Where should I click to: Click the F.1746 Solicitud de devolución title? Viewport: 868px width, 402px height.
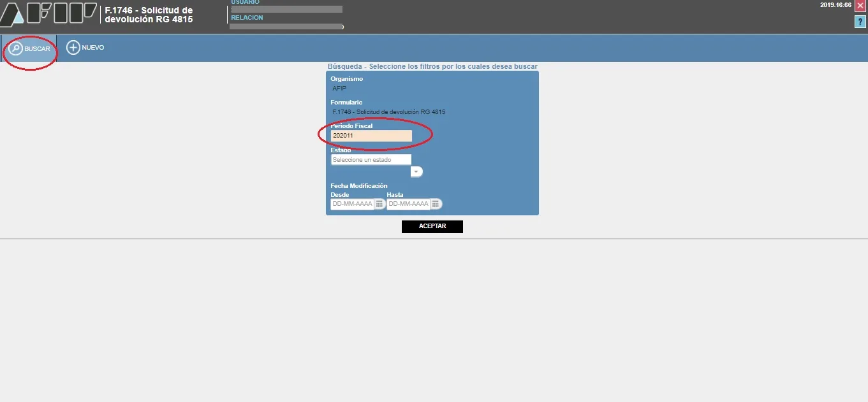click(149, 15)
